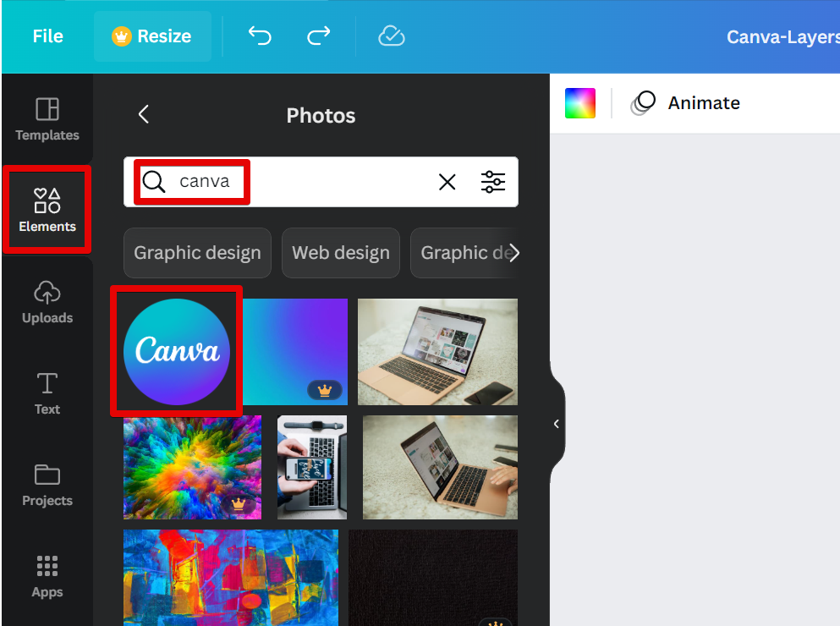Click the Animate button
Image resolution: width=840 pixels, height=626 pixels.
click(x=686, y=103)
